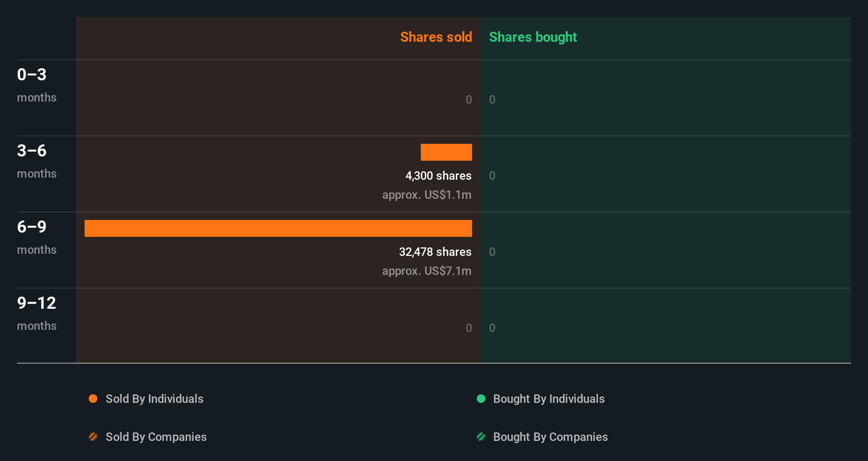Click the 3–6 months orange sold bar
Viewport: 868px width, 461px height.
point(446,152)
